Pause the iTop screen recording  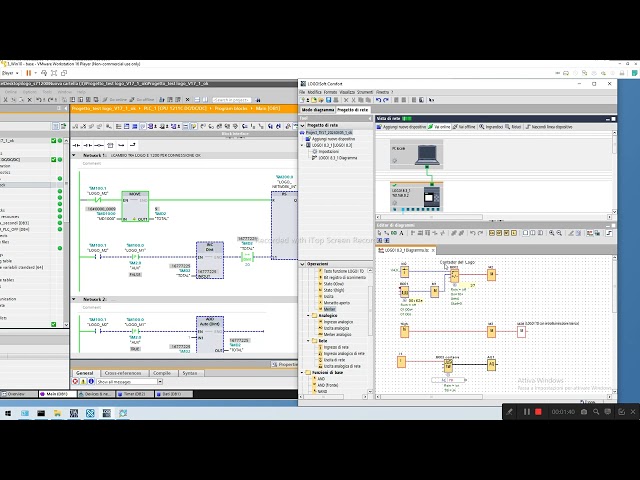[527, 412]
